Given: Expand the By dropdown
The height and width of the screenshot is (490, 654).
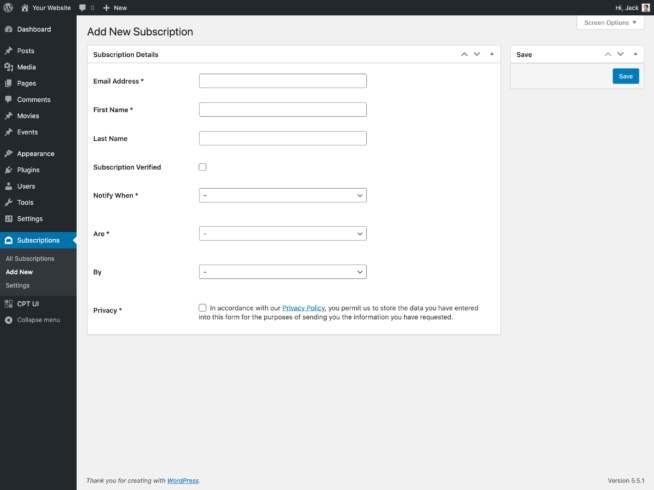Looking at the screenshot, I should (282, 271).
